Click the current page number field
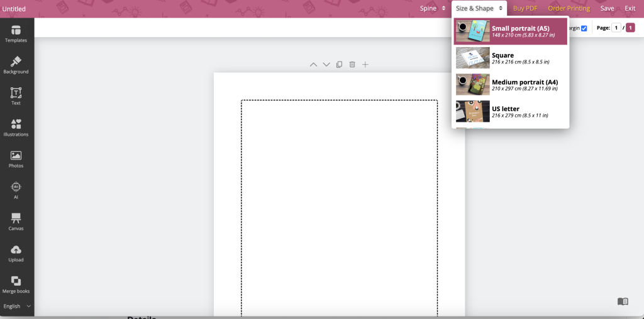Screen dimensions: 644x319 [616, 28]
